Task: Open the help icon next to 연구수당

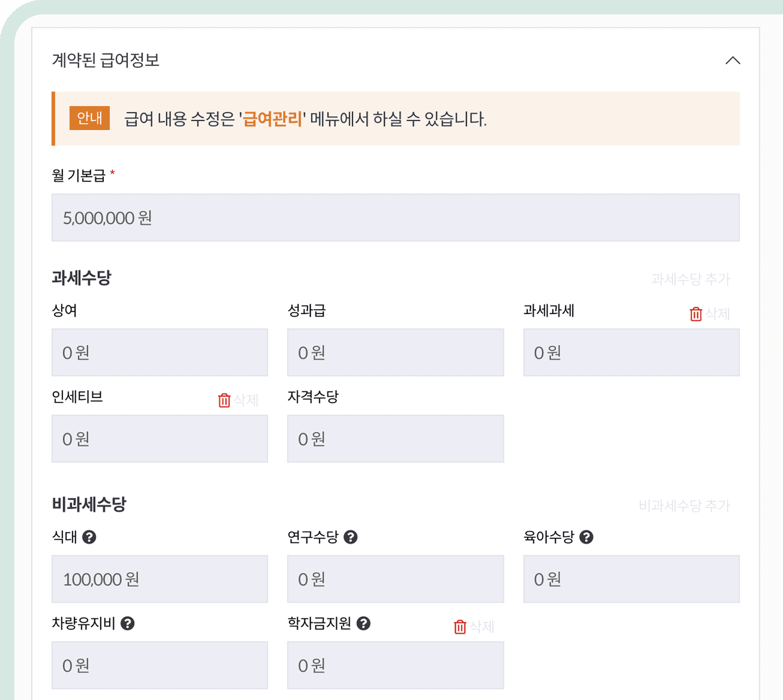Action: tap(350, 537)
